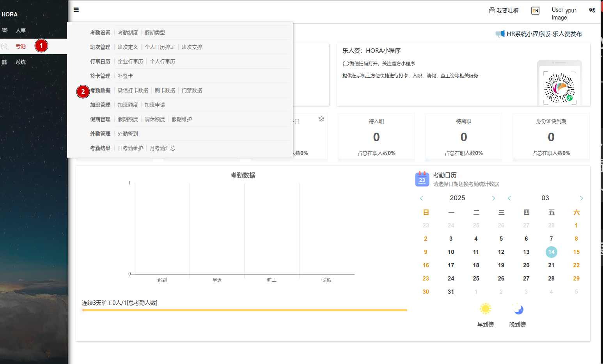Screen dimensions: 603x364
Task: Open the settings gears icon top right
Action: [592, 10]
